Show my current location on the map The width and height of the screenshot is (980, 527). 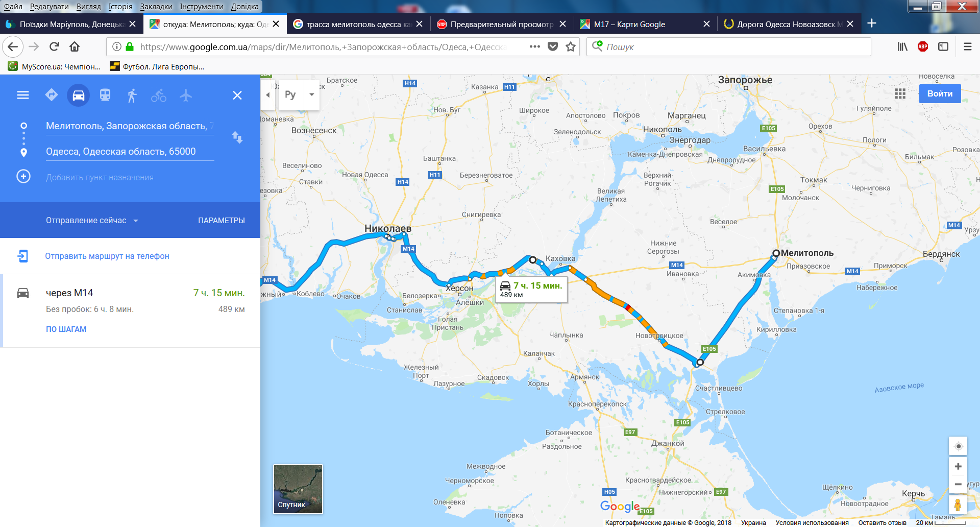click(x=958, y=446)
